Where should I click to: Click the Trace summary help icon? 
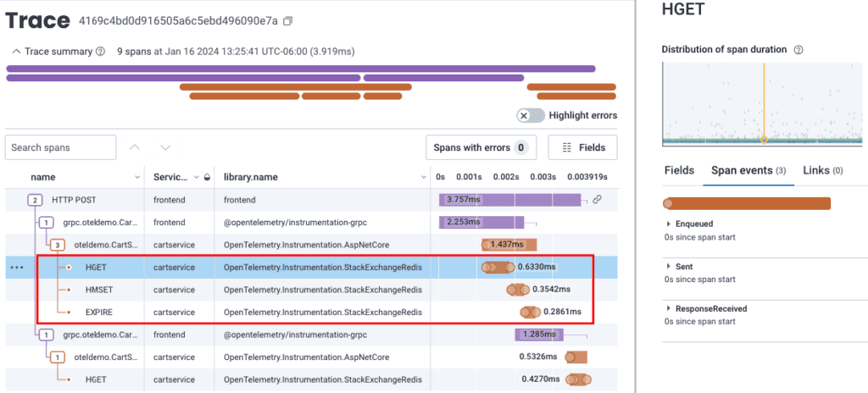[x=101, y=52]
